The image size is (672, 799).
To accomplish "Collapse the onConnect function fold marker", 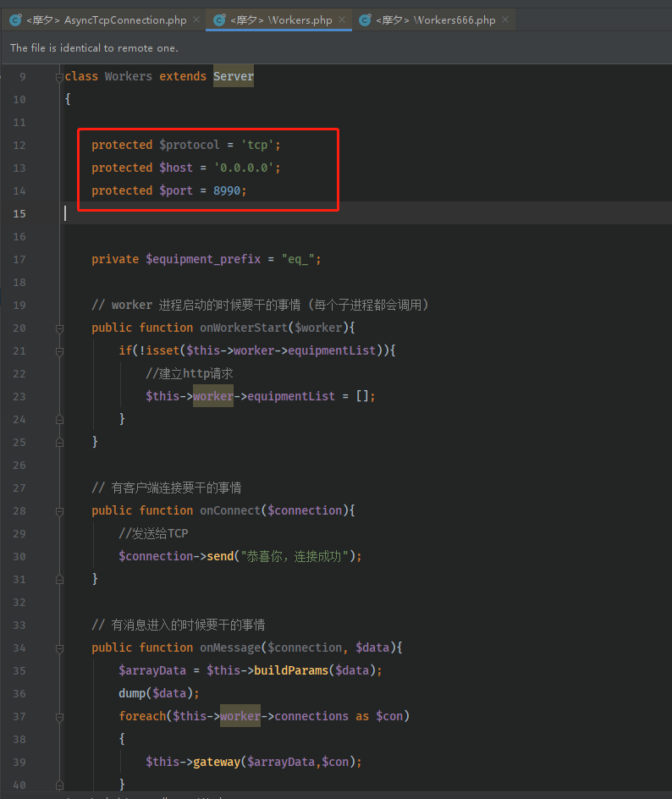I will (x=59, y=511).
